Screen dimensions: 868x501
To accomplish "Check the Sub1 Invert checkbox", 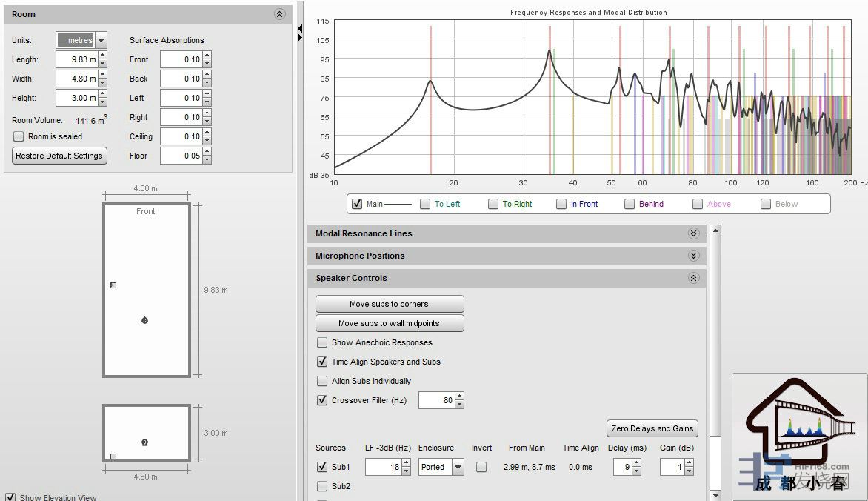I will pos(481,467).
